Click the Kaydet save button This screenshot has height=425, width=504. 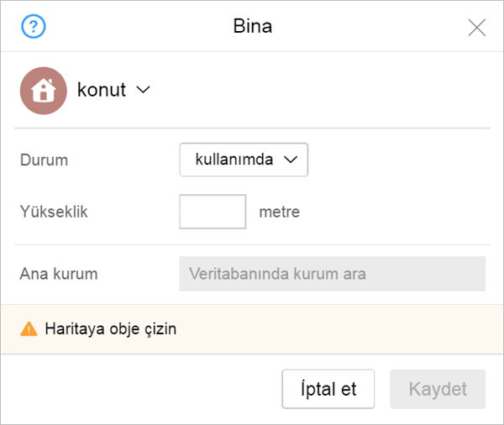(x=438, y=389)
